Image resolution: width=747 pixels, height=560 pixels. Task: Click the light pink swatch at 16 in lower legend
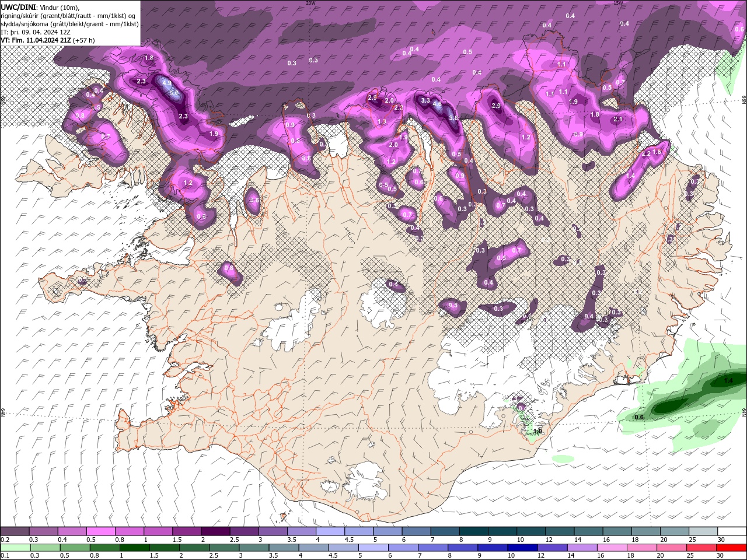coord(612,548)
